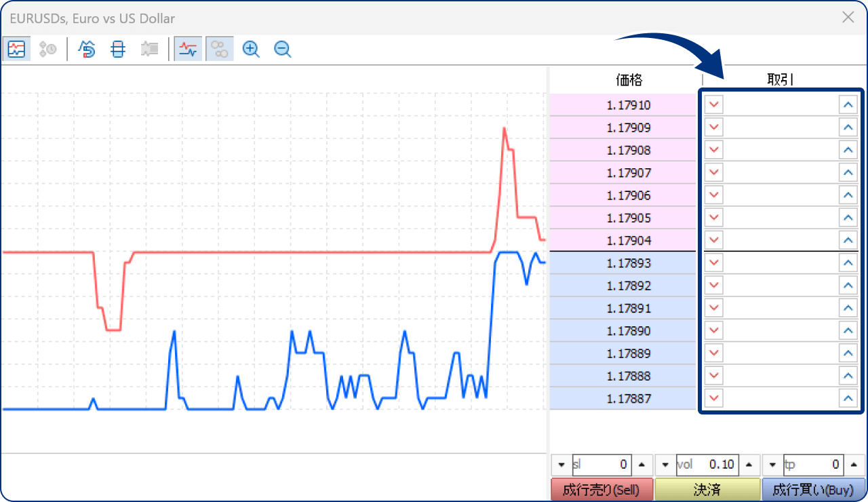
Task: Click blue up arrow at price 1.17893
Action: tap(848, 263)
